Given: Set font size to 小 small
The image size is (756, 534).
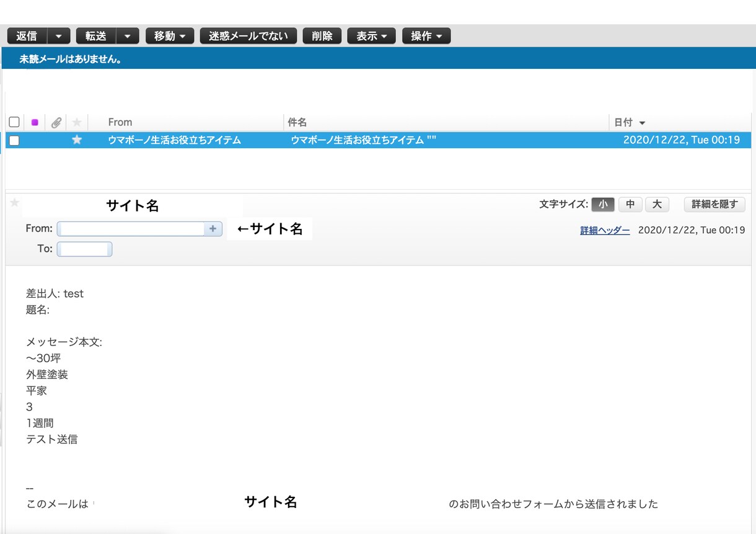Looking at the screenshot, I should point(603,204).
